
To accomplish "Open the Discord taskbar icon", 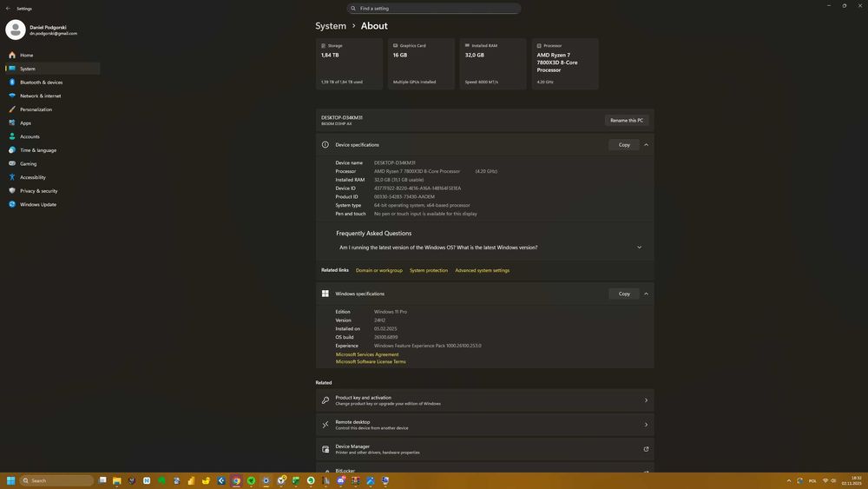I will coord(341,480).
